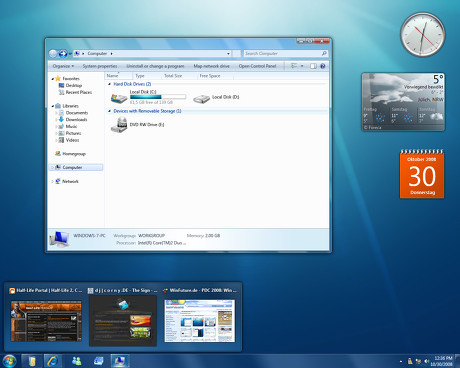Viewport: 460px width, 368px height.
Task: Collapse the Hard Disk Drives group
Action: pos(109,84)
